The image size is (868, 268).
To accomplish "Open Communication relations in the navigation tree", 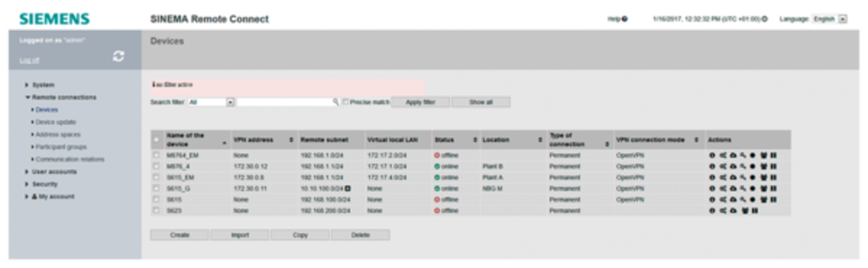I will click(x=70, y=159).
